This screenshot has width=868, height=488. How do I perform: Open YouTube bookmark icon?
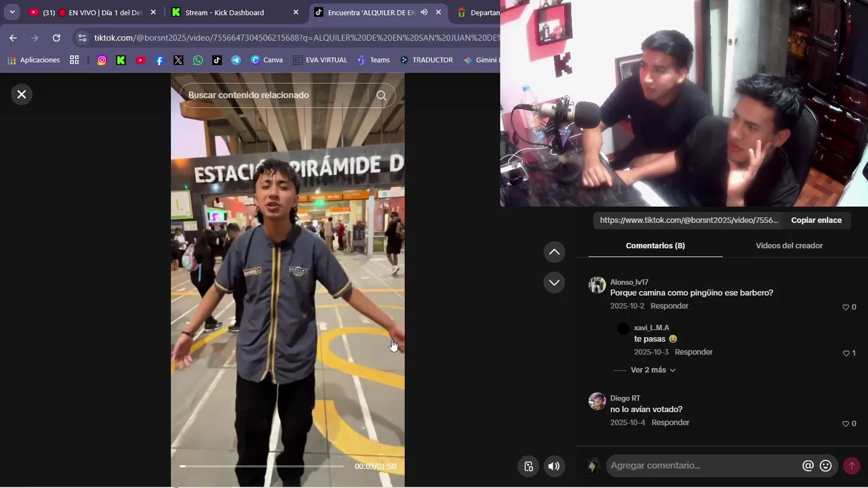click(140, 60)
